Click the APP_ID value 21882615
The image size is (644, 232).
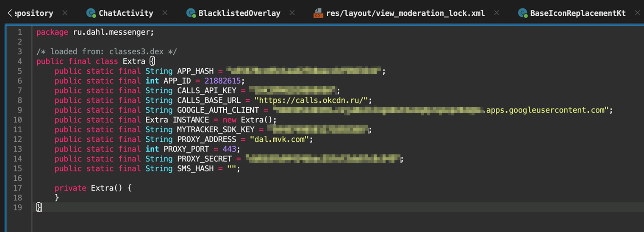click(x=223, y=81)
